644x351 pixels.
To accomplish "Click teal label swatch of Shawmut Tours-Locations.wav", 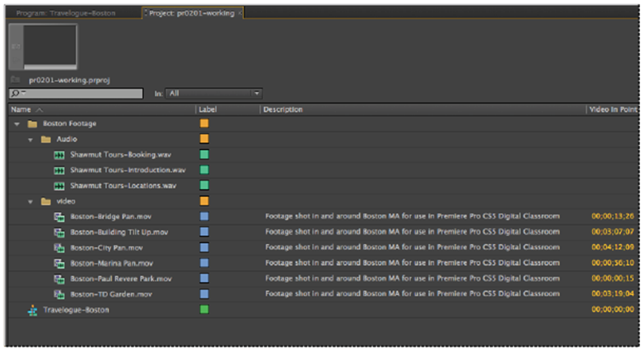I will [204, 185].
